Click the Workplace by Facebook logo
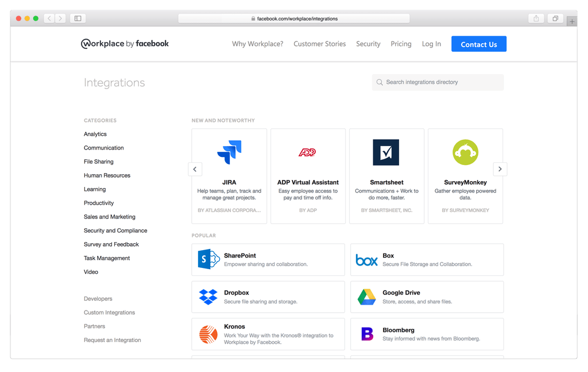The height and width of the screenshot is (372, 588). coord(125,44)
